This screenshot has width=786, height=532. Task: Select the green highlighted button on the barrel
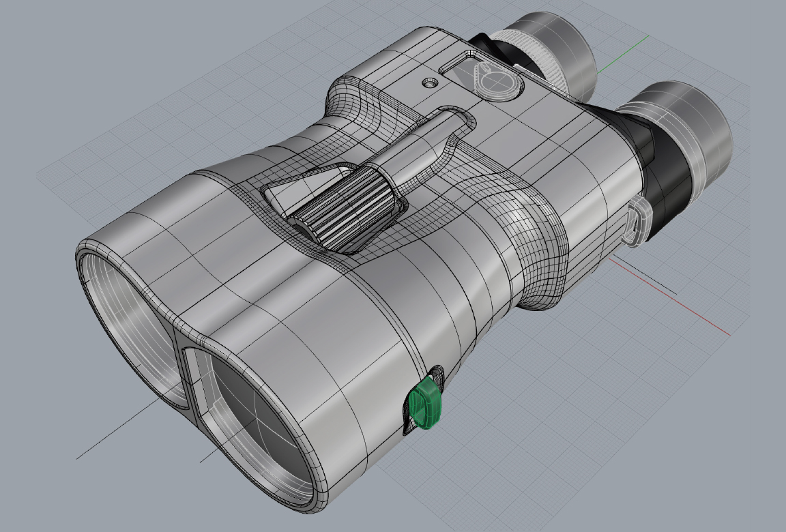click(424, 404)
